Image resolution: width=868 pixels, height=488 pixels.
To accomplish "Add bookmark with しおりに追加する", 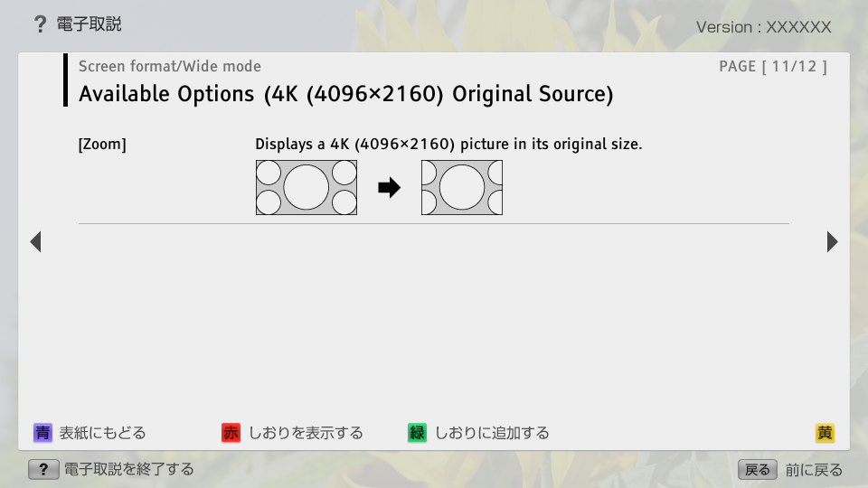I will (492, 433).
